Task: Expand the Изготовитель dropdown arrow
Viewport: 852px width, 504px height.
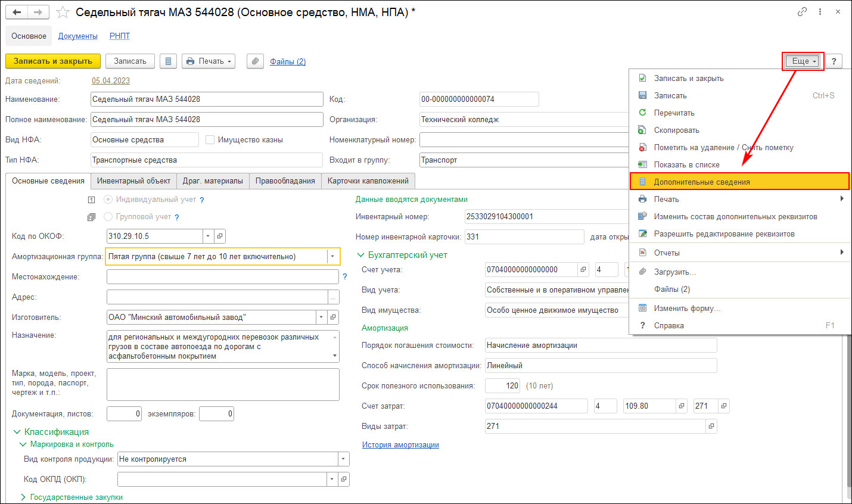Action: 321,317
